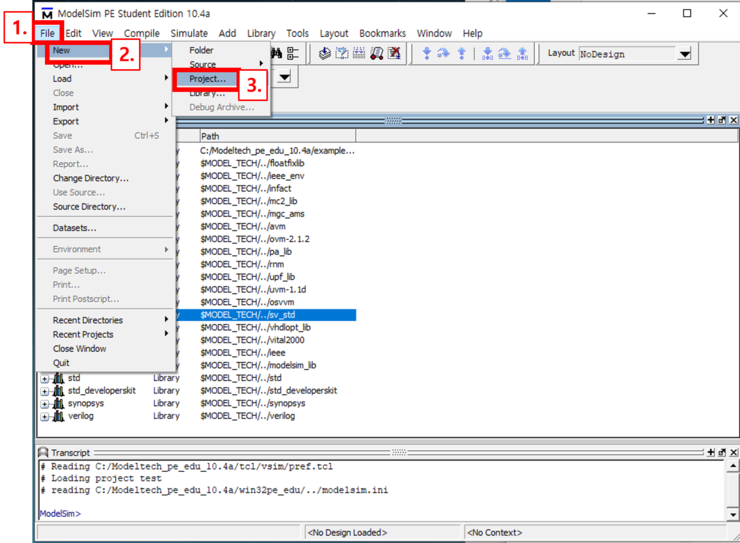Open the small dropdown arrow below the toolbar

tap(284, 77)
